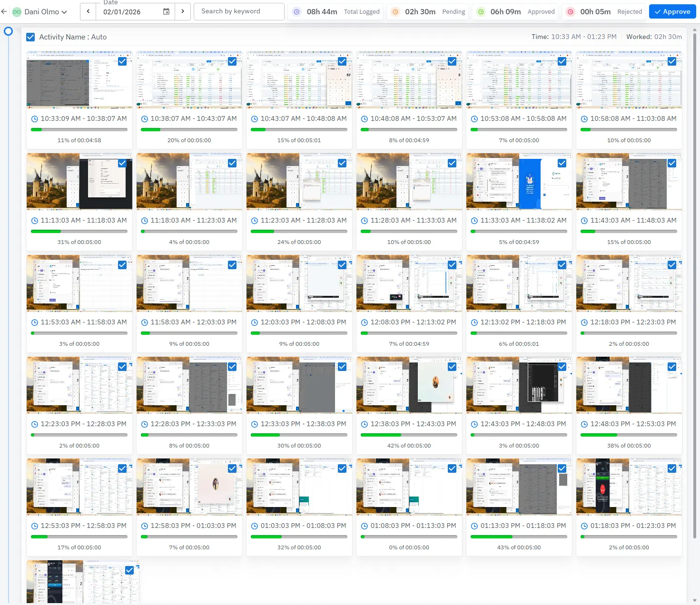The width and height of the screenshot is (700, 605).
Task: Type in the Search by keyword field
Action: point(239,11)
